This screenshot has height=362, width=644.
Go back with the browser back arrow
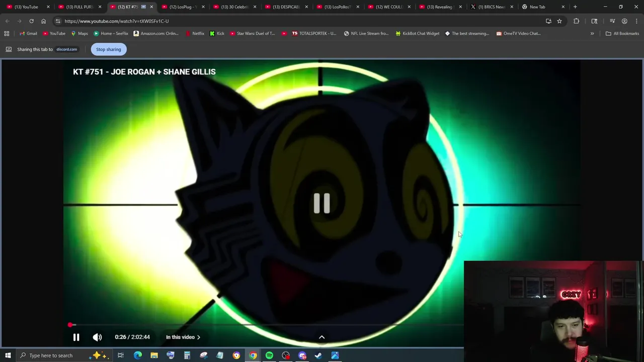[x=7, y=21]
